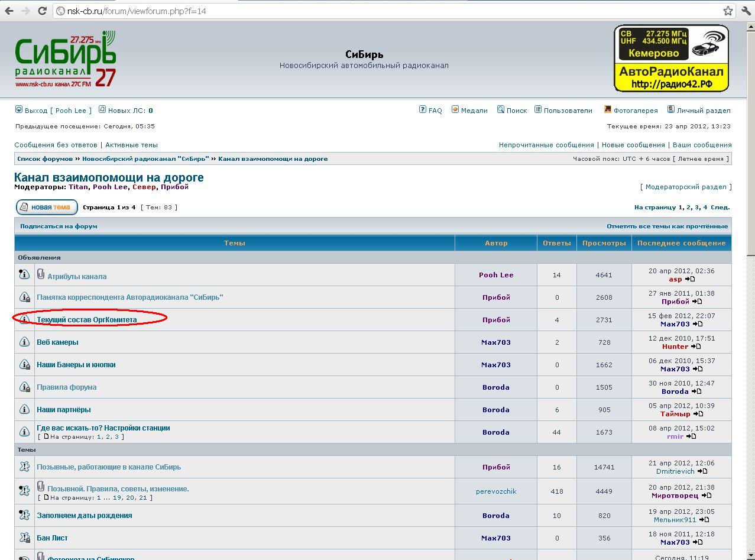Click the topic icon next to Веб камеры

tap(24, 342)
